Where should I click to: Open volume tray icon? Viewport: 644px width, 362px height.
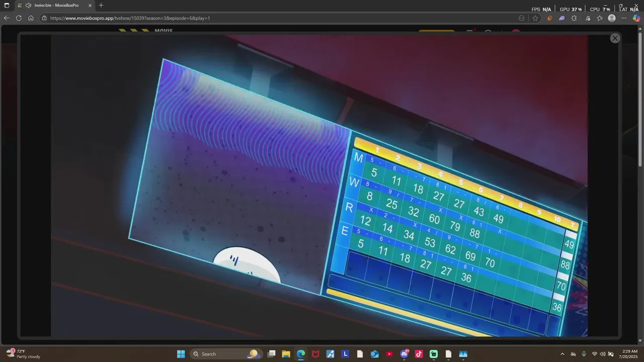pos(603,354)
